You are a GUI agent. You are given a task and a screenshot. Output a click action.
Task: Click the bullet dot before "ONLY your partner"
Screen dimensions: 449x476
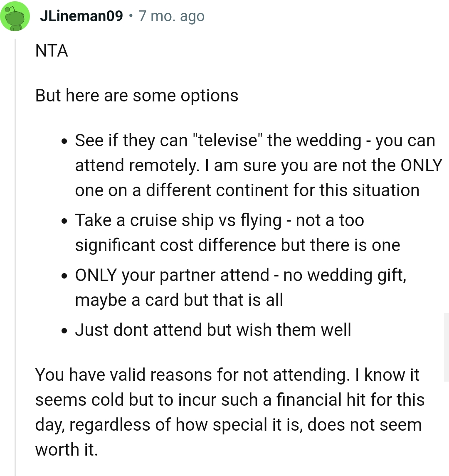coord(64,276)
